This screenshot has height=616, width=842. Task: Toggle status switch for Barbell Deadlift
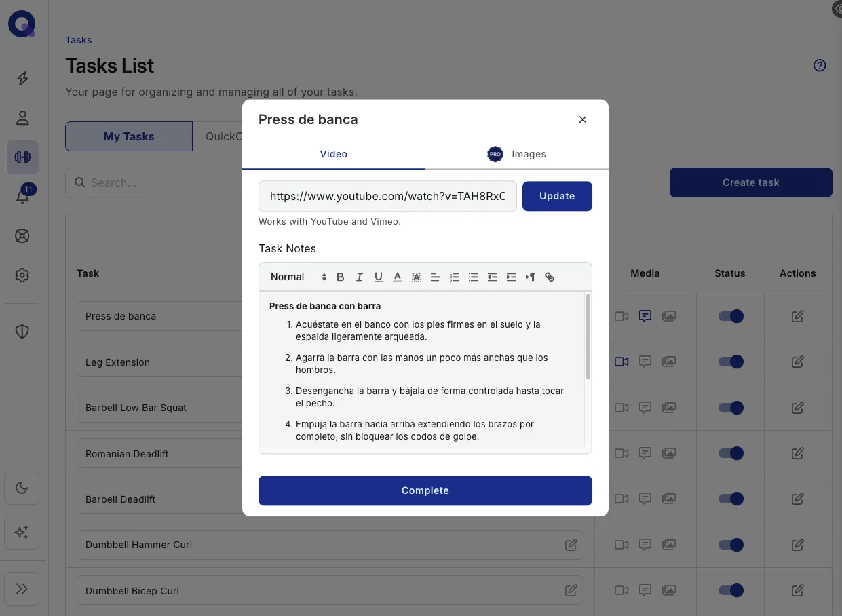click(x=731, y=499)
